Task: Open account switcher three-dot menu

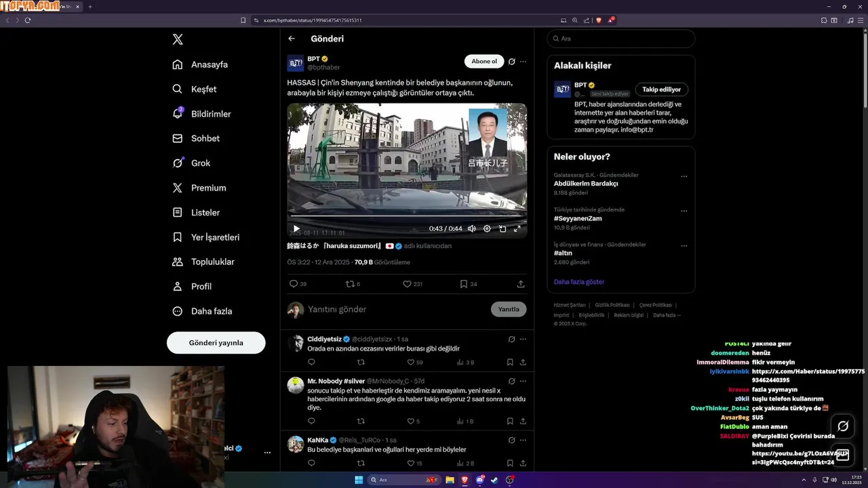Action: click(x=267, y=452)
